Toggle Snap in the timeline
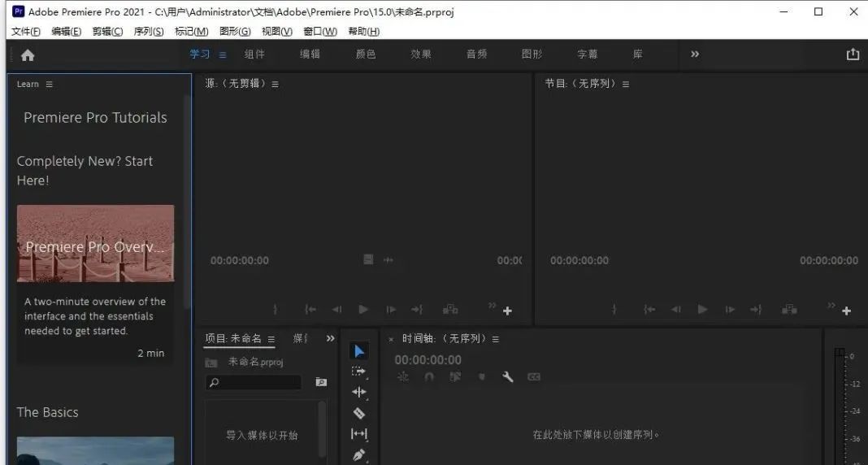The image size is (868, 465). [429, 377]
